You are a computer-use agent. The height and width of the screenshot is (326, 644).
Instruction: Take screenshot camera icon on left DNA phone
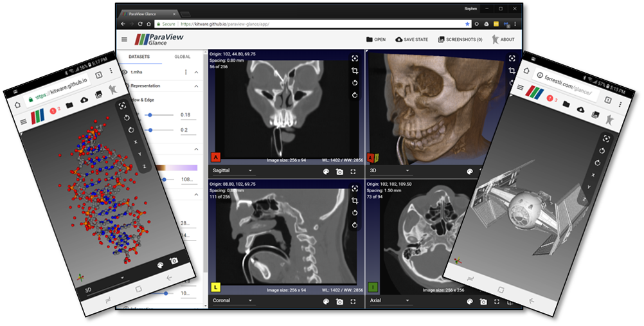[174, 260]
